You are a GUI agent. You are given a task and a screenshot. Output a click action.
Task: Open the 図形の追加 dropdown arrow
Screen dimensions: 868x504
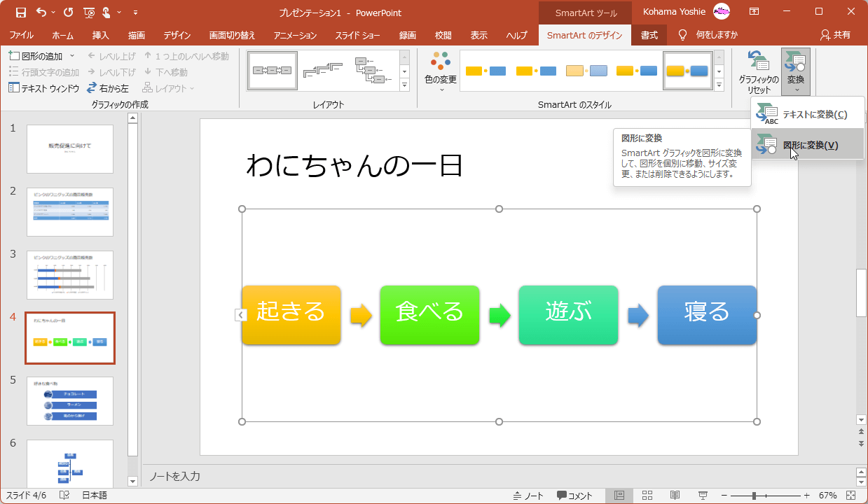[71, 55]
